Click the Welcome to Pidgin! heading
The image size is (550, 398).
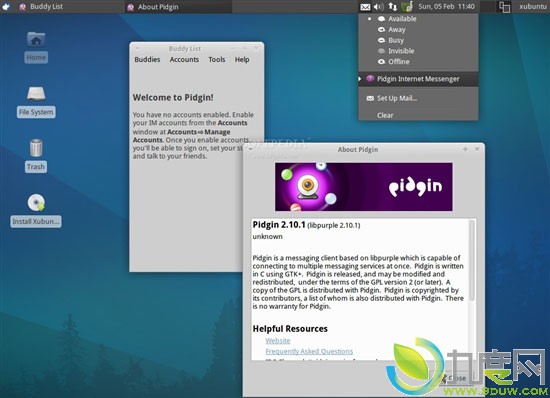tap(173, 97)
